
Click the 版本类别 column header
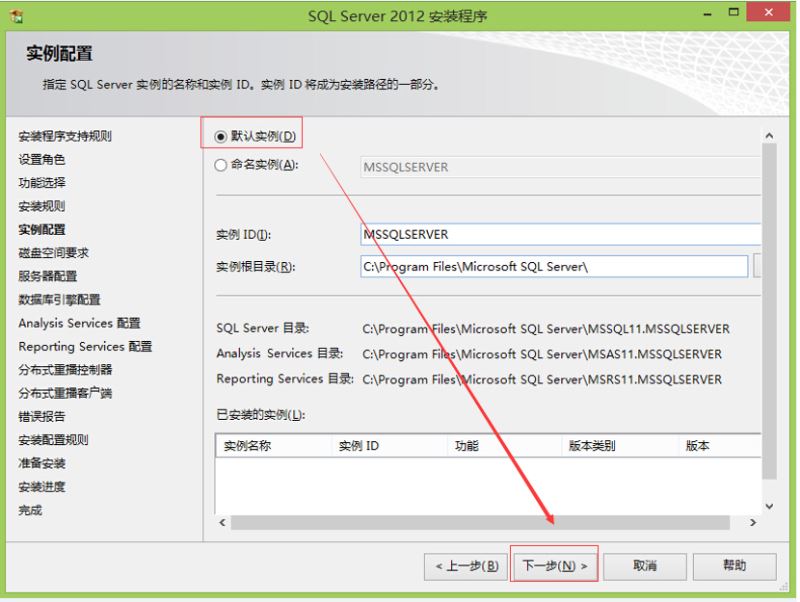tap(620, 446)
